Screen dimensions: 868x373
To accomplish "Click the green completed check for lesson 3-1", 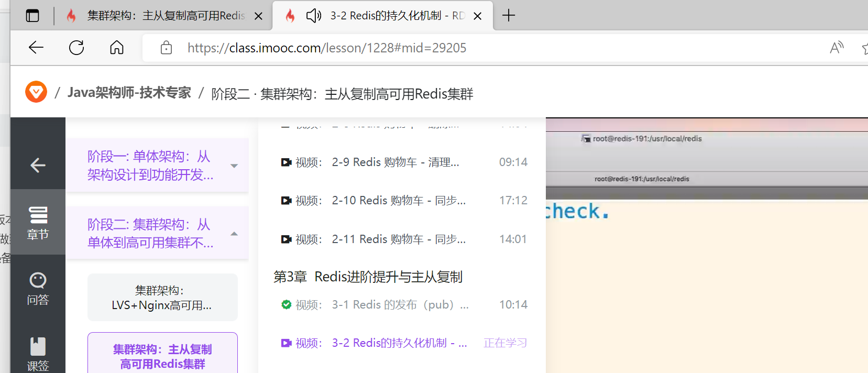I will [x=286, y=304].
